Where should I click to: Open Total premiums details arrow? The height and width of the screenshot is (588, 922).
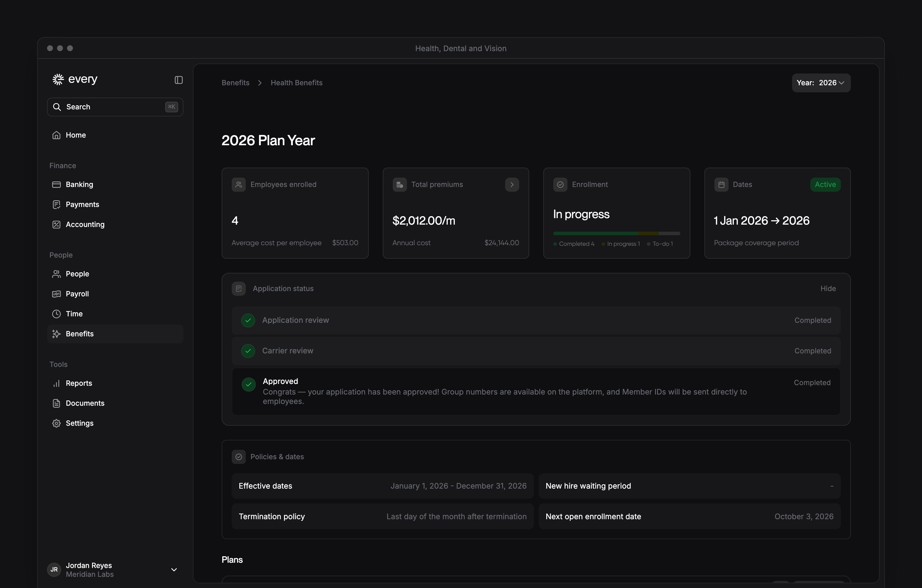(x=512, y=185)
